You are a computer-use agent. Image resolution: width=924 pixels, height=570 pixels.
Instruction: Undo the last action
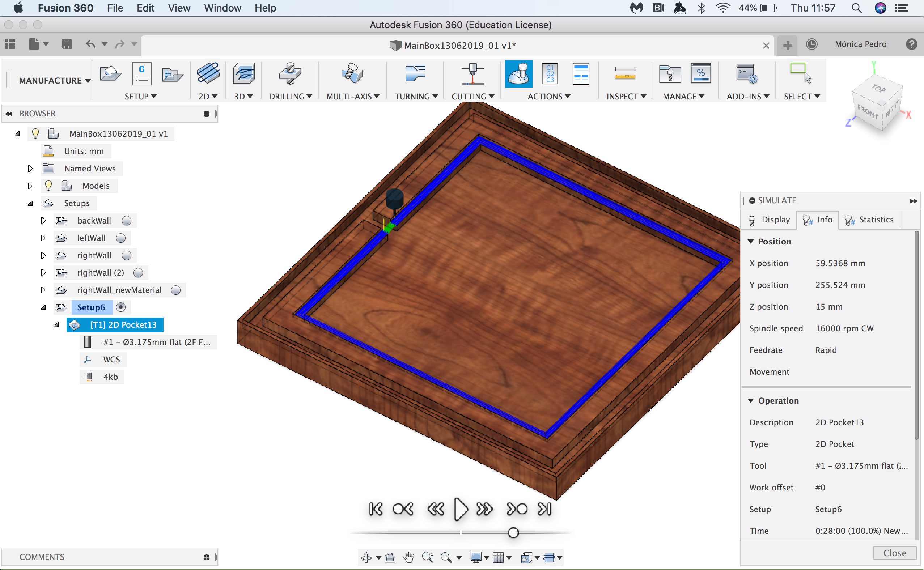tap(90, 44)
